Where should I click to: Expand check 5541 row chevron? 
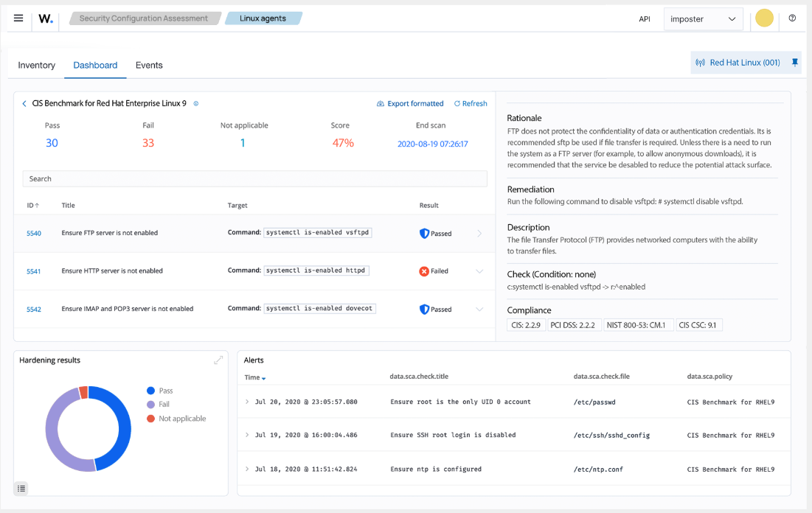click(479, 271)
